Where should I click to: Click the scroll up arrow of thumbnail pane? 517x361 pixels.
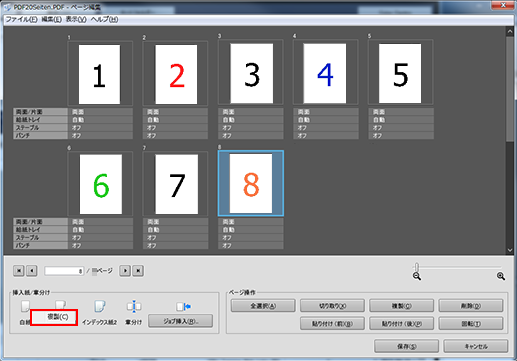click(510, 32)
